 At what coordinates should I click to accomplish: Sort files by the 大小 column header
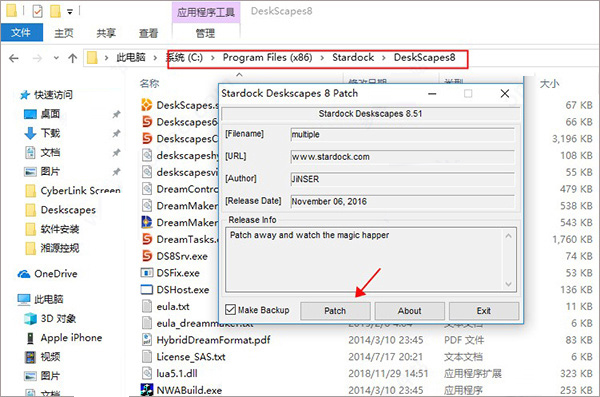[549, 84]
